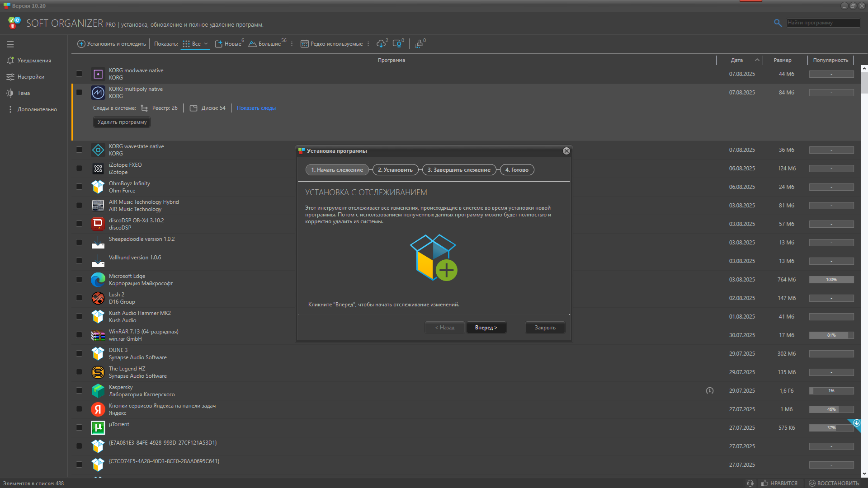Click the Yandex services program icon
Image resolution: width=868 pixels, height=488 pixels.
click(x=98, y=409)
